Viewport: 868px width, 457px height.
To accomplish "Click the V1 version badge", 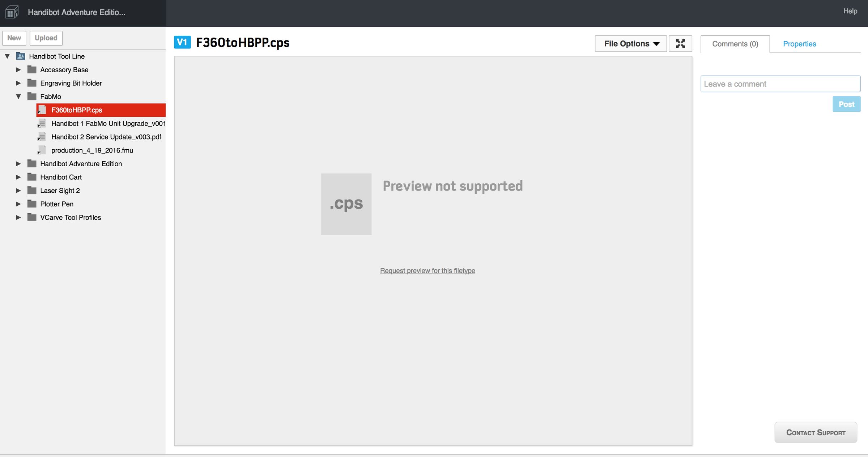I will 182,42.
